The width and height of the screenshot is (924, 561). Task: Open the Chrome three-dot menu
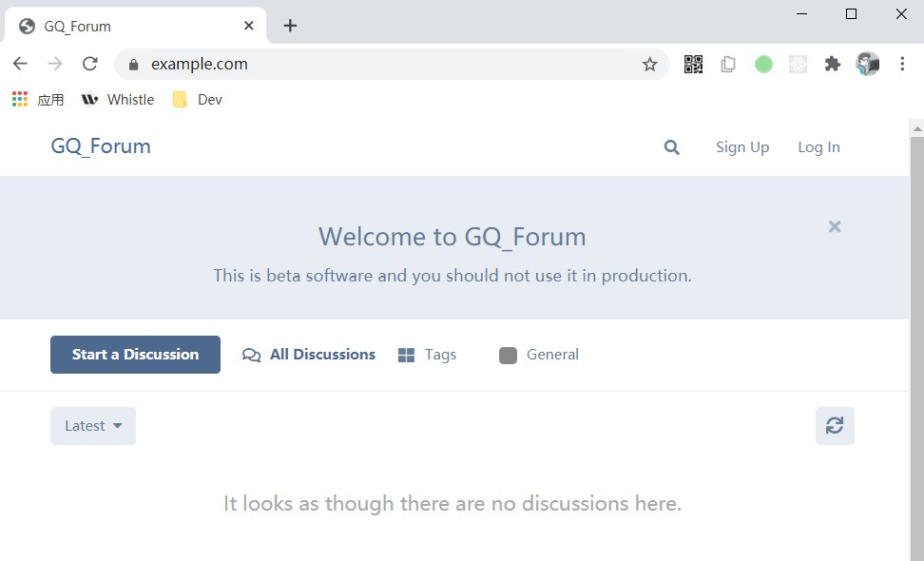point(900,65)
